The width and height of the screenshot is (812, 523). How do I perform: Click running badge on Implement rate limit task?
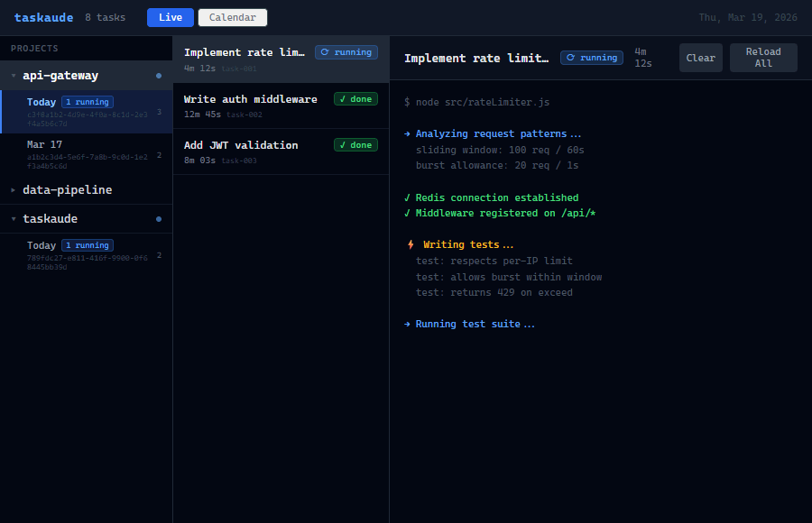pyautogui.click(x=346, y=52)
